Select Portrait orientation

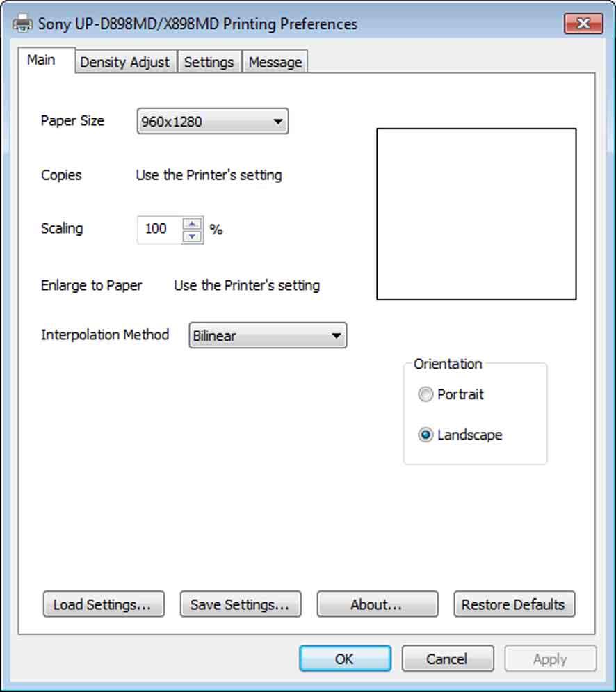tap(451, 394)
